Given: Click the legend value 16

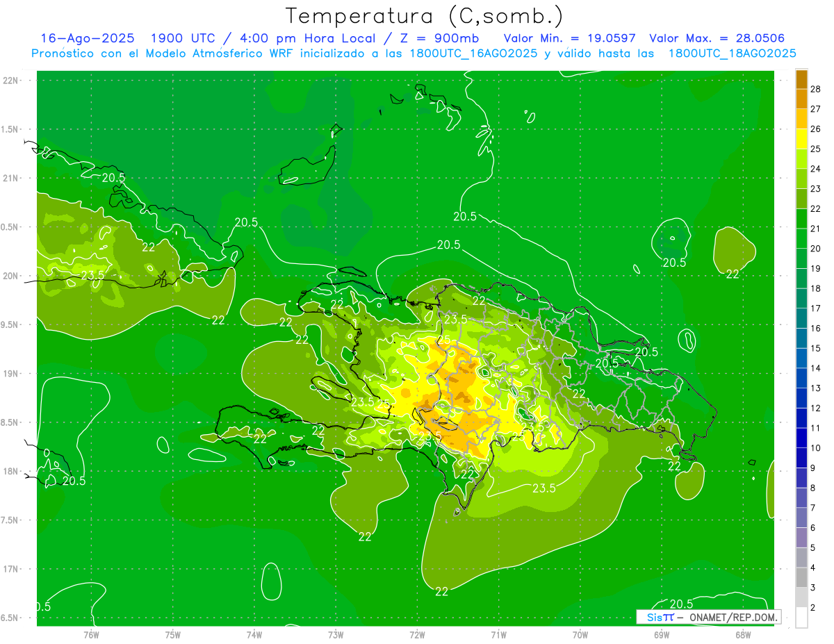Looking at the screenshot, I should pos(816,328).
